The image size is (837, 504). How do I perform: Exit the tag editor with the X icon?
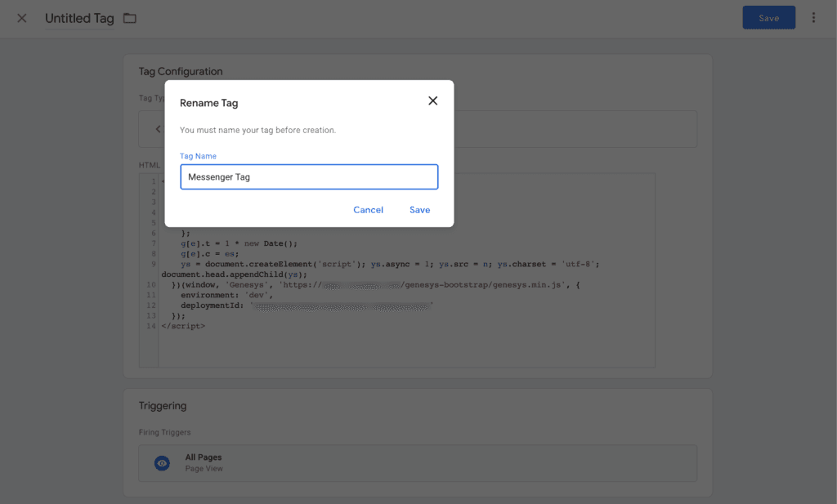click(21, 18)
